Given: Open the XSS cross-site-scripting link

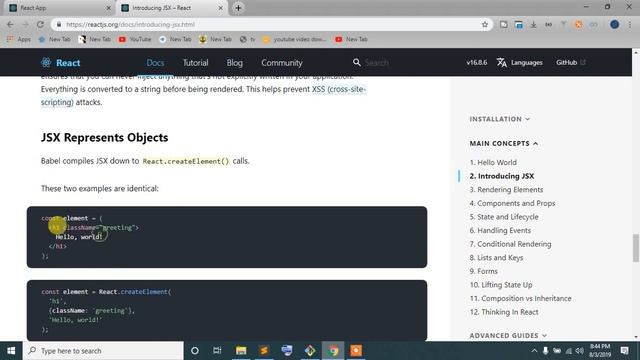Looking at the screenshot, I should click(x=339, y=89).
